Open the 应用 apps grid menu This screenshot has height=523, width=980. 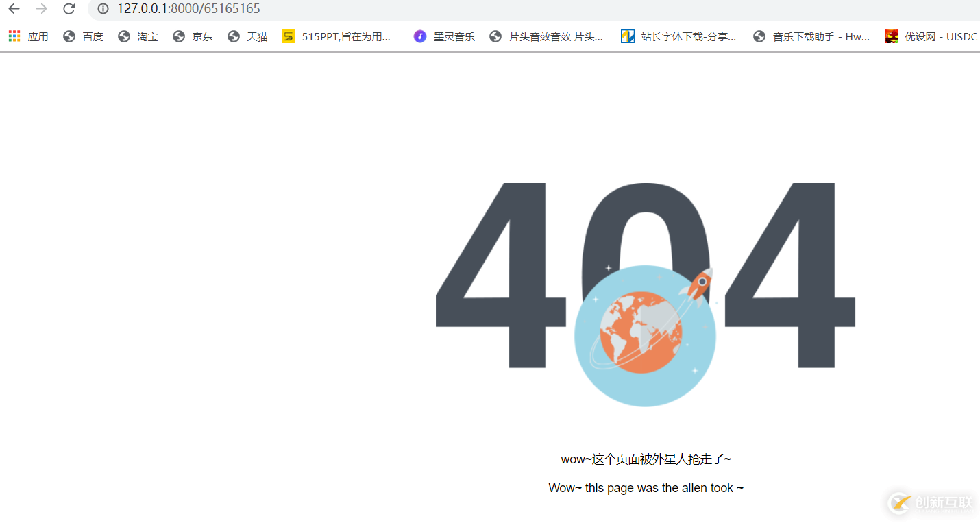[14, 36]
